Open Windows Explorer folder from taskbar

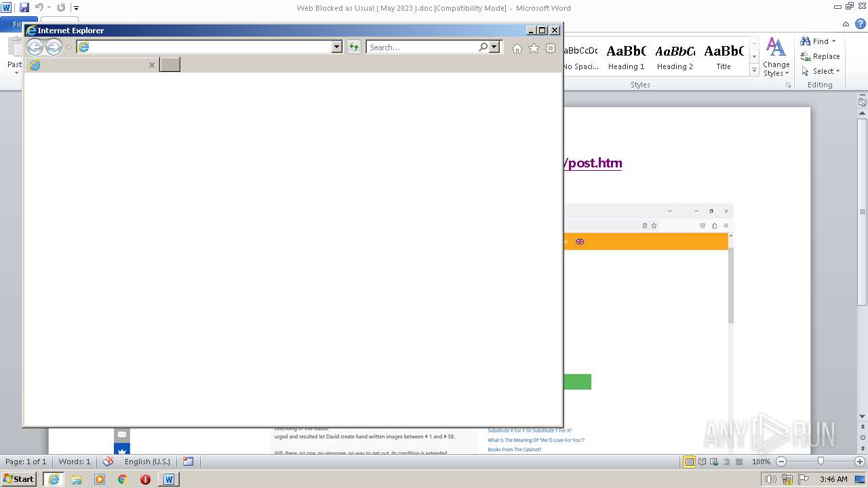tap(77, 479)
